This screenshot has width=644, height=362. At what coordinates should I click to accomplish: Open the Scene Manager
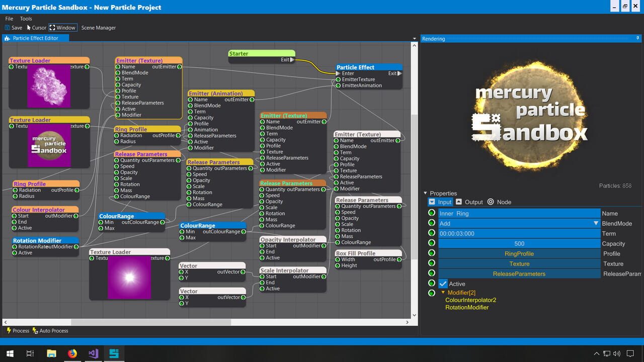point(99,28)
